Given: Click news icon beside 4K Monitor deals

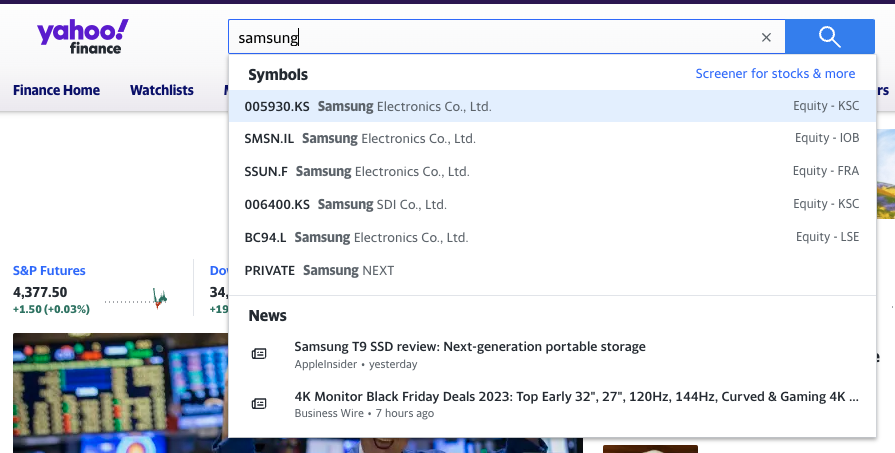Looking at the screenshot, I should coord(259,403).
